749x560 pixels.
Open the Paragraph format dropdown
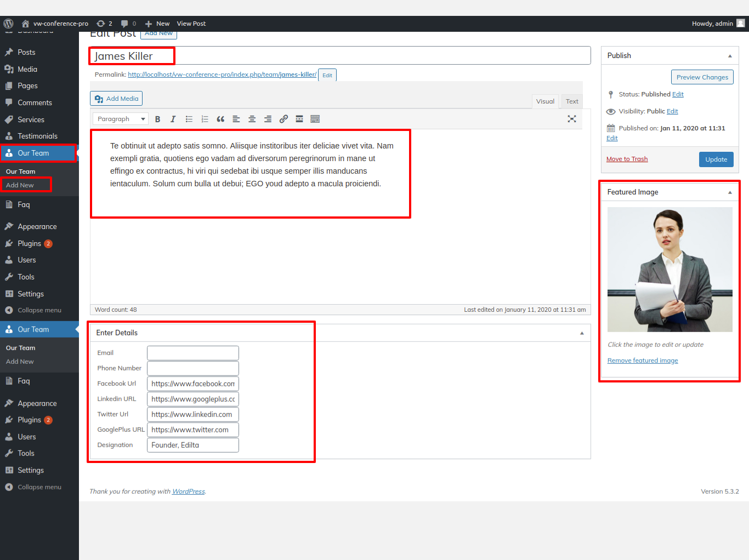(x=121, y=119)
